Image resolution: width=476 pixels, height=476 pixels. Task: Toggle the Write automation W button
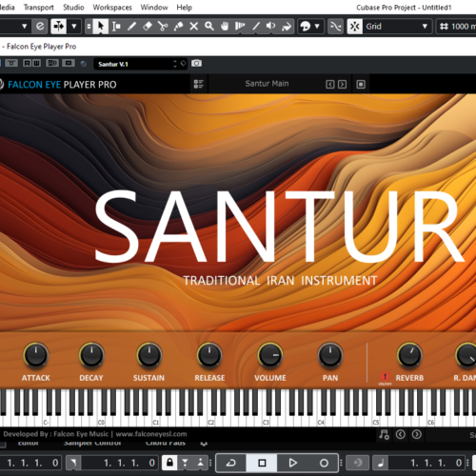click(x=36, y=63)
